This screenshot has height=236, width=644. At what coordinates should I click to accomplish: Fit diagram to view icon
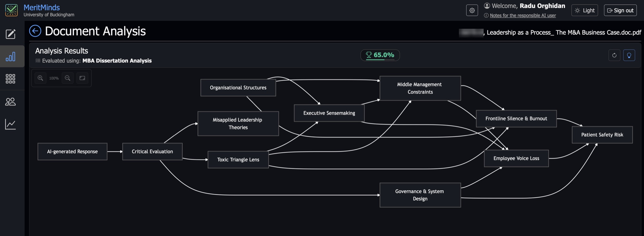[82, 78]
